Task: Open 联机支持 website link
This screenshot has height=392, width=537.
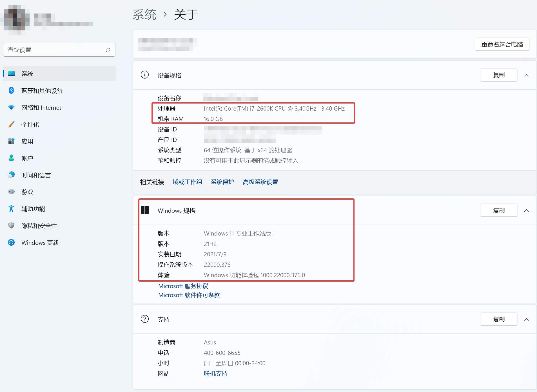Action: coord(216,374)
